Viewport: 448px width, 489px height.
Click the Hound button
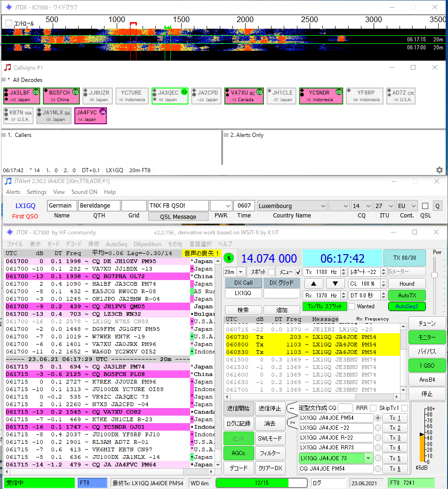point(407,283)
